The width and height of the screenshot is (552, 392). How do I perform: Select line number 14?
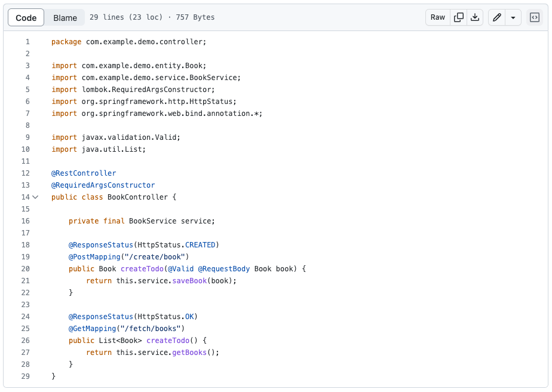pos(25,197)
